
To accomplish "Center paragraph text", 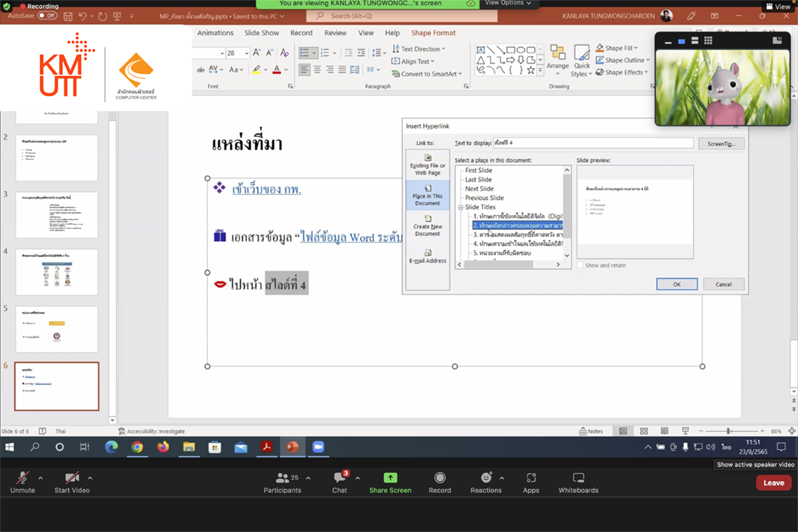I will coord(317,69).
